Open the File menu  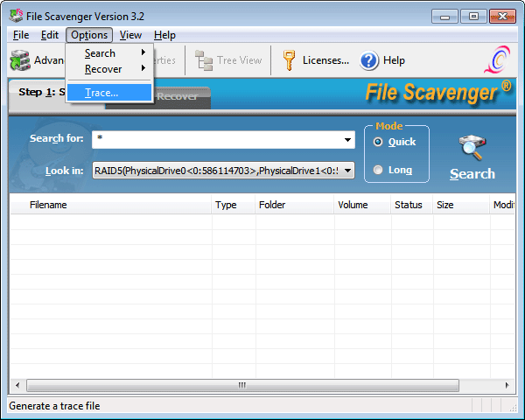coord(21,35)
